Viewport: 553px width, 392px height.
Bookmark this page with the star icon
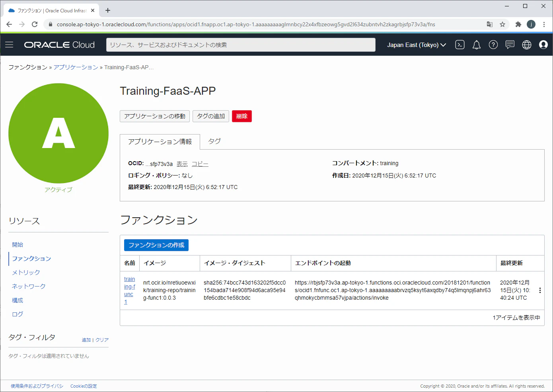click(502, 24)
